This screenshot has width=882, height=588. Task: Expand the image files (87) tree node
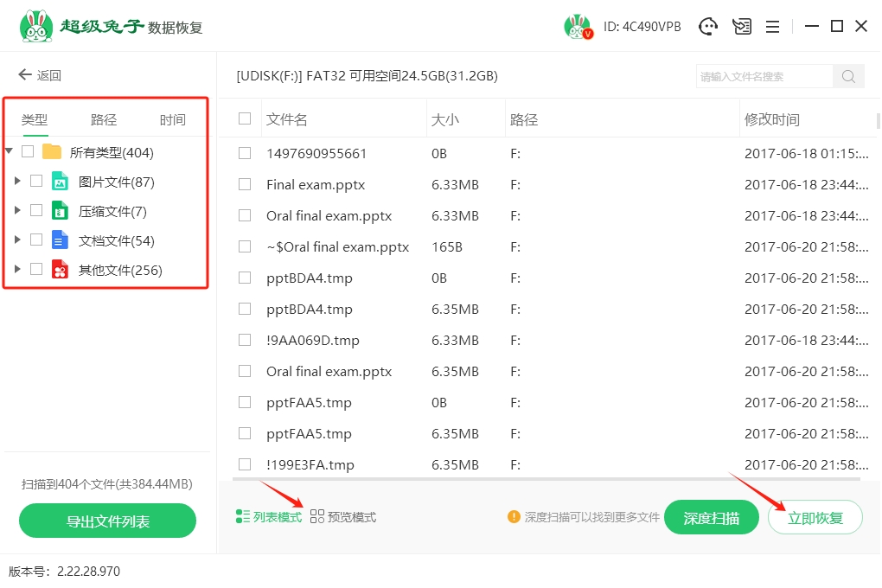(x=16, y=182)
